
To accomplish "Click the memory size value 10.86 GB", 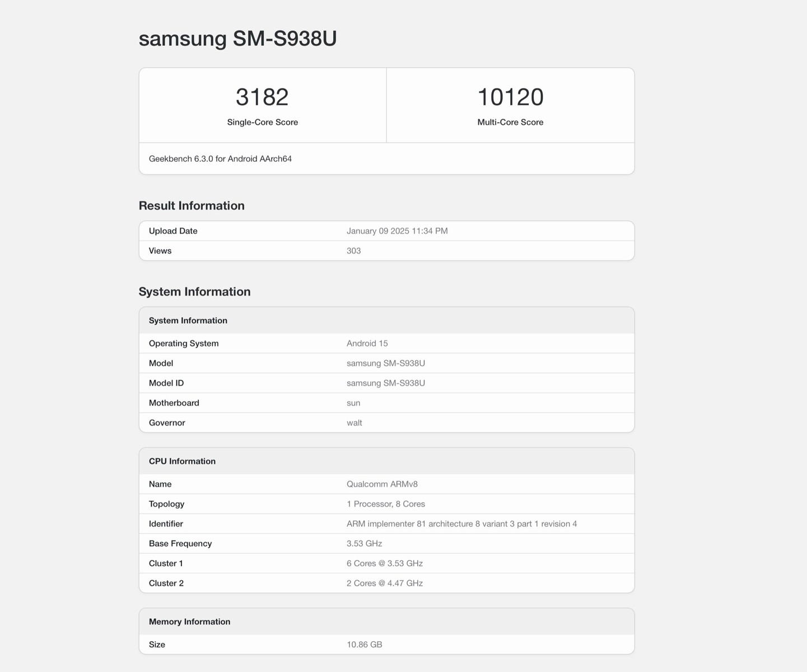I will (x=364, y=645).
